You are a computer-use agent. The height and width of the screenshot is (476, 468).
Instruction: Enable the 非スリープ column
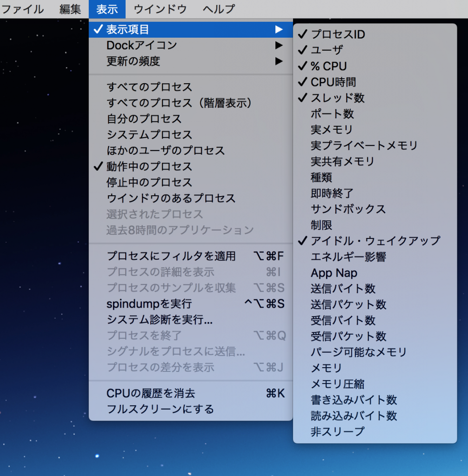pos(375,431)
